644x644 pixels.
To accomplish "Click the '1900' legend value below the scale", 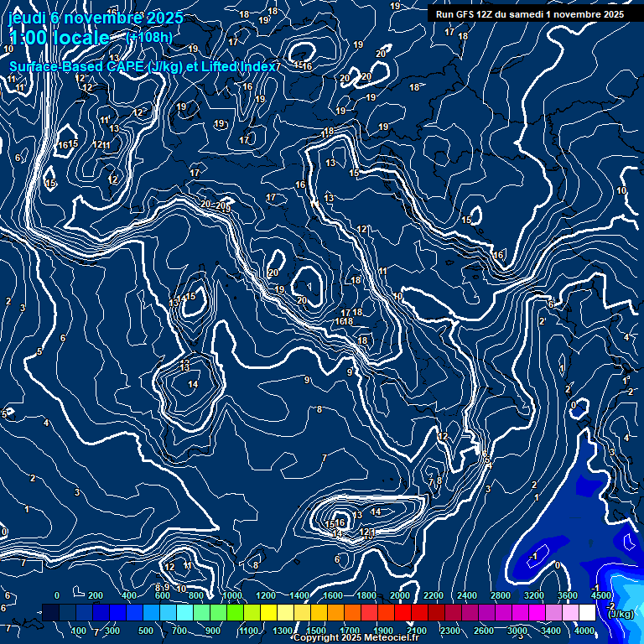I will tap(383, 631).
